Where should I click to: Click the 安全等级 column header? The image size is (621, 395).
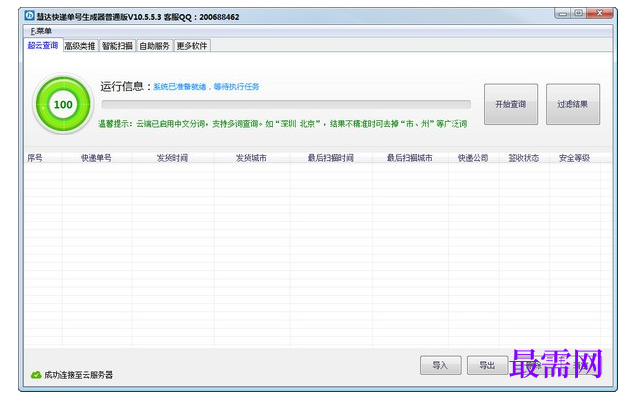(x=575, y=158)
